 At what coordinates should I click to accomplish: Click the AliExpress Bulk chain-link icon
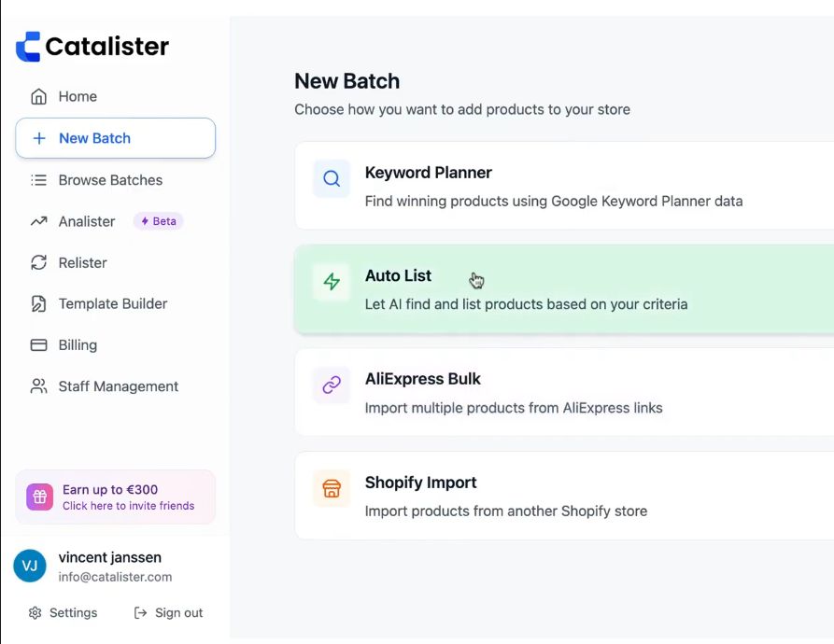[x=332, y=385]
